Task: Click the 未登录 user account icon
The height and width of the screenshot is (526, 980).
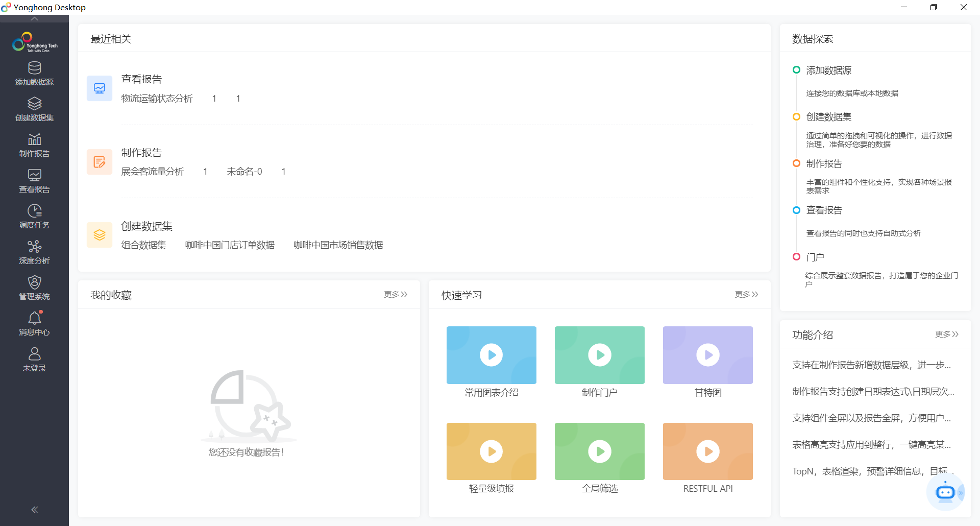Action: click(x=34, y=359)
